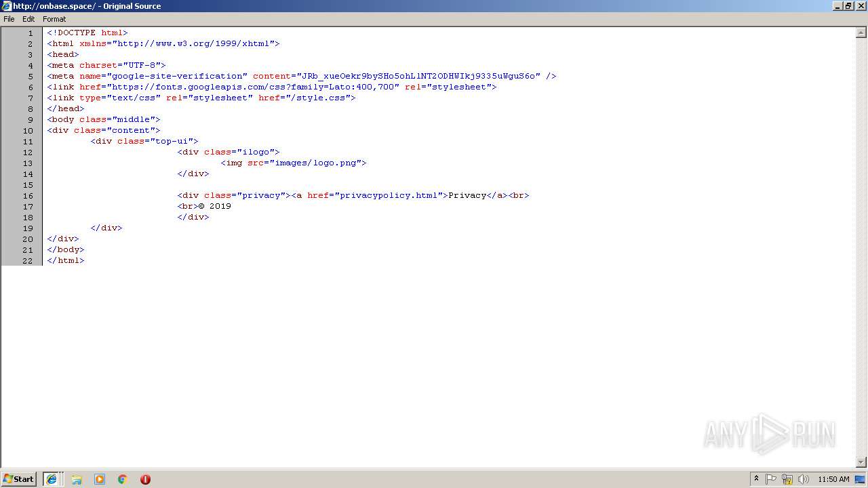
Task: Click the Internet Explorer icon in title bar
Action: [x=6, y=6]
